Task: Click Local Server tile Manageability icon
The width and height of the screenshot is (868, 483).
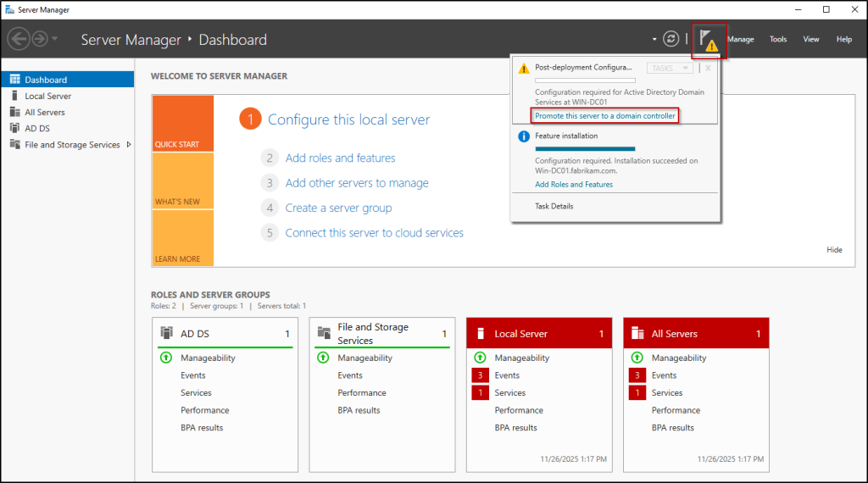Action: [480, 358]
